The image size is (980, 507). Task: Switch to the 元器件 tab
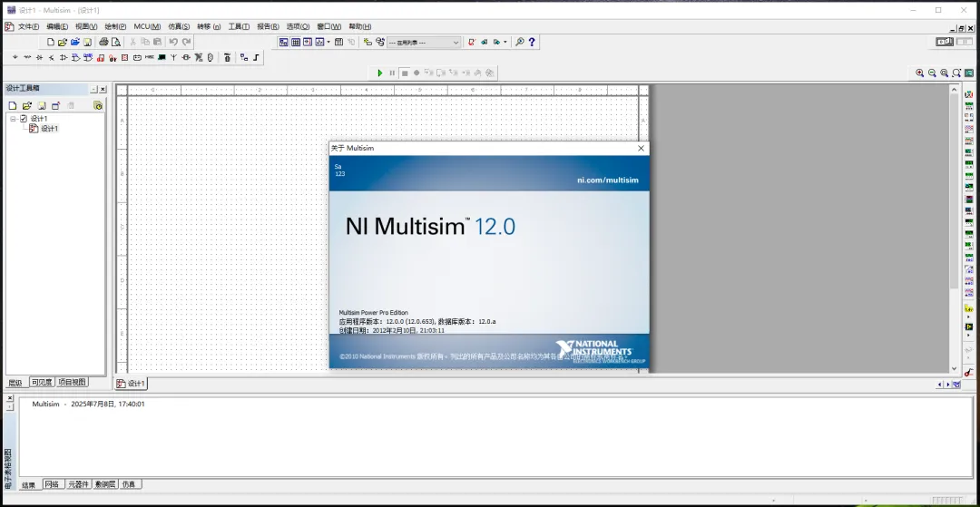79,484
